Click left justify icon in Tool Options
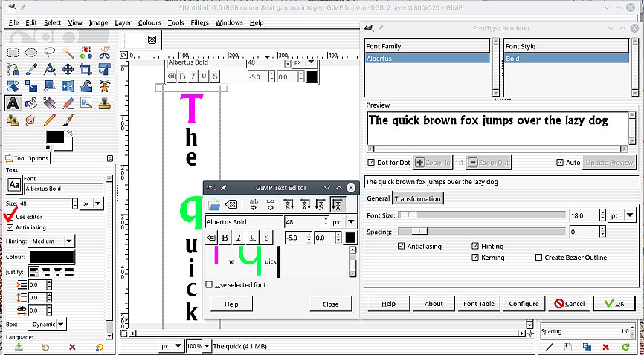The width and height of the screenshot is (644, 355). (33, 272)
